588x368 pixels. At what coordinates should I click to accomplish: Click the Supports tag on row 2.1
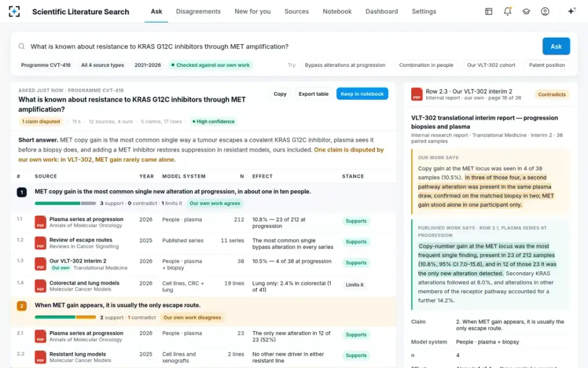356,335
